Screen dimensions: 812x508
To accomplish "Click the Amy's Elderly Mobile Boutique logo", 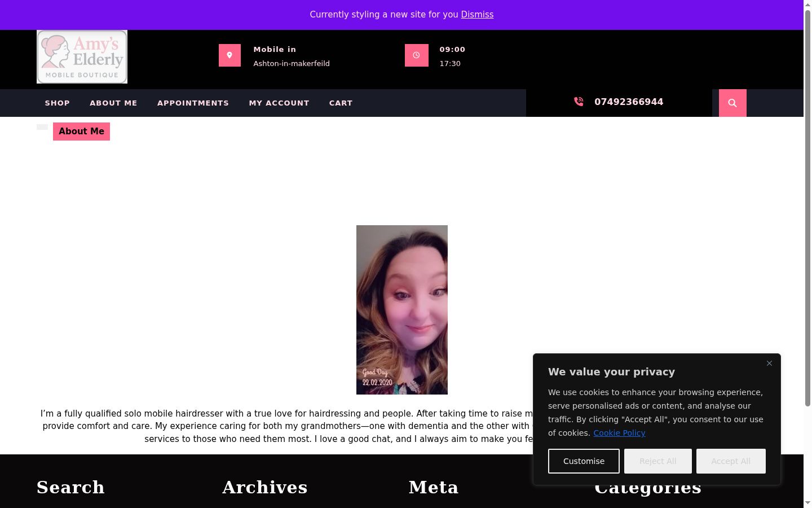I will pyautogui.click(x=82, y=56).
